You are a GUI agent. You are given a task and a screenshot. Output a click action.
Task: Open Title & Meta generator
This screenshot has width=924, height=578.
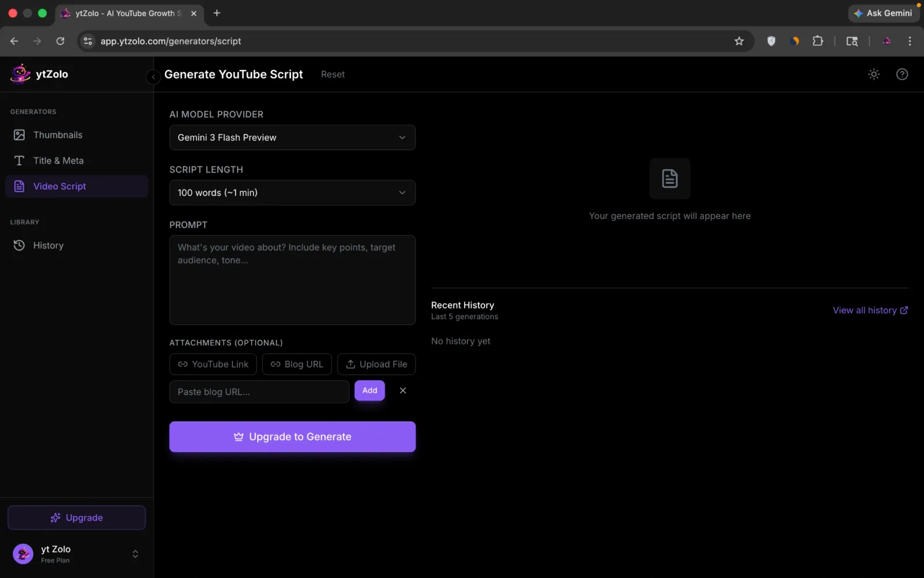pos(58,161)
